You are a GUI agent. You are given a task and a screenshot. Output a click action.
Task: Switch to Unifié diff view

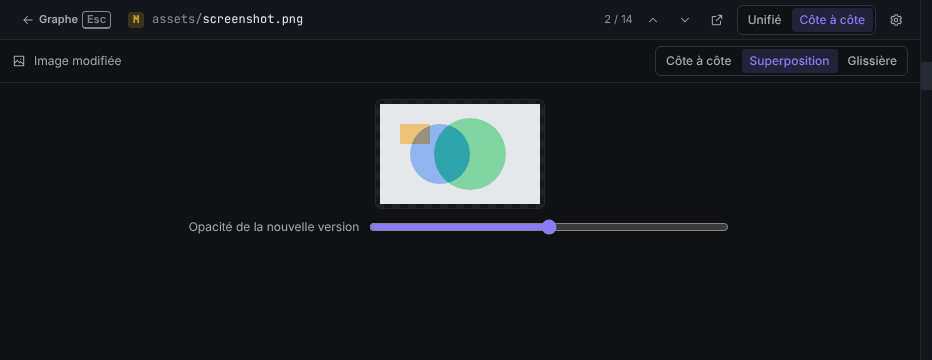click(764, 20)
